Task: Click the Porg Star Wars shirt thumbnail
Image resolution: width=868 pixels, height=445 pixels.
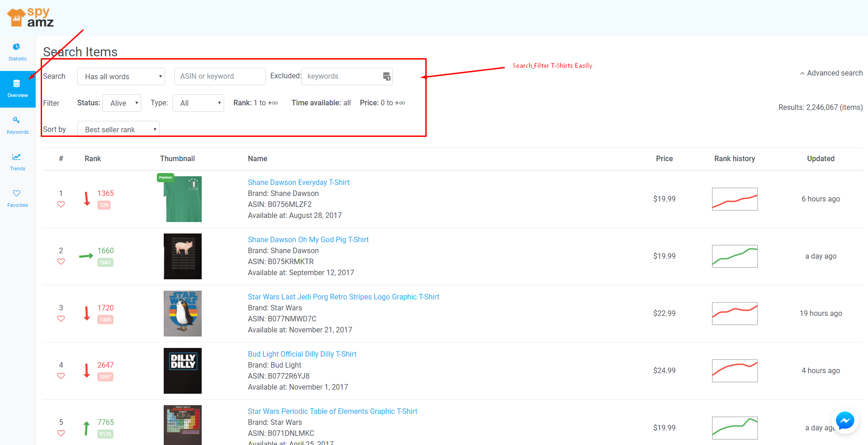Action: click(x=182, y=314)
